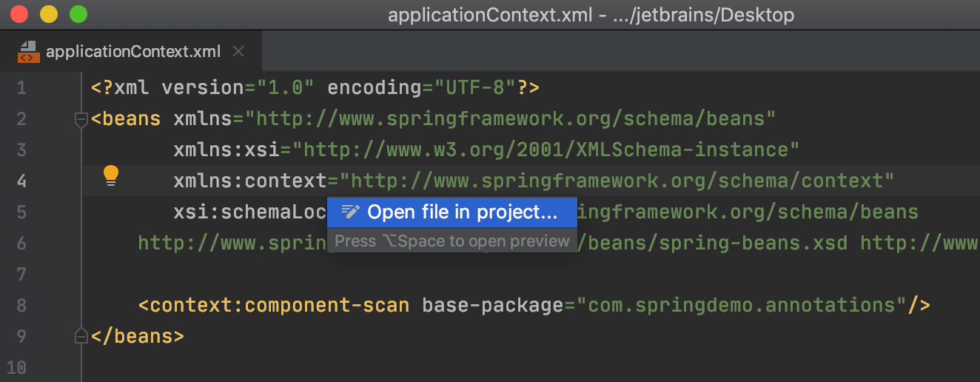Close the applicationContext.xml tab
Image resolution: width=980 pixels, height=382 pixels.
click(238, 52)
